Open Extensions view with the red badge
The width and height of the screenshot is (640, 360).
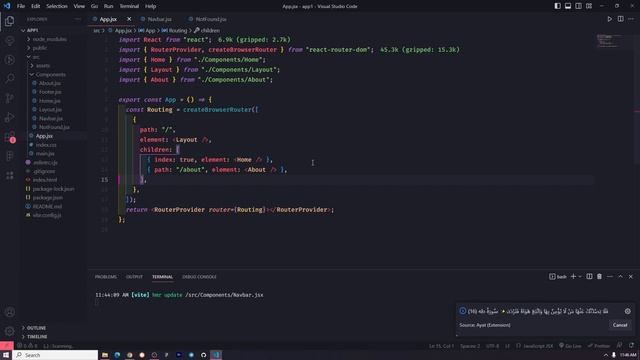coord(9,137)
